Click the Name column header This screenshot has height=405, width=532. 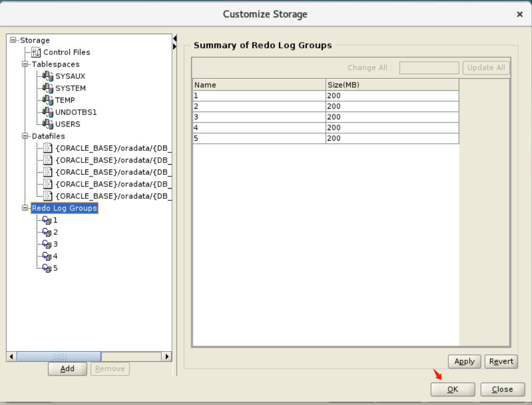(259, 85)
